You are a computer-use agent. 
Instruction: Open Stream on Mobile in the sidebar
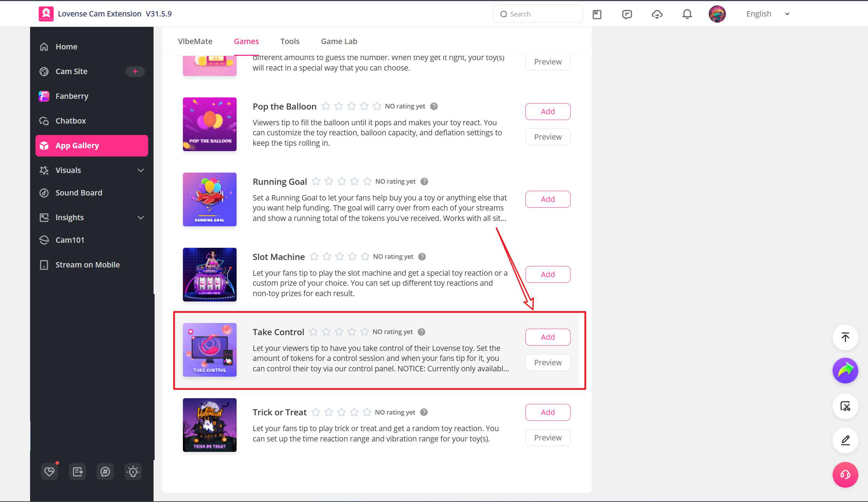point(92,265)
